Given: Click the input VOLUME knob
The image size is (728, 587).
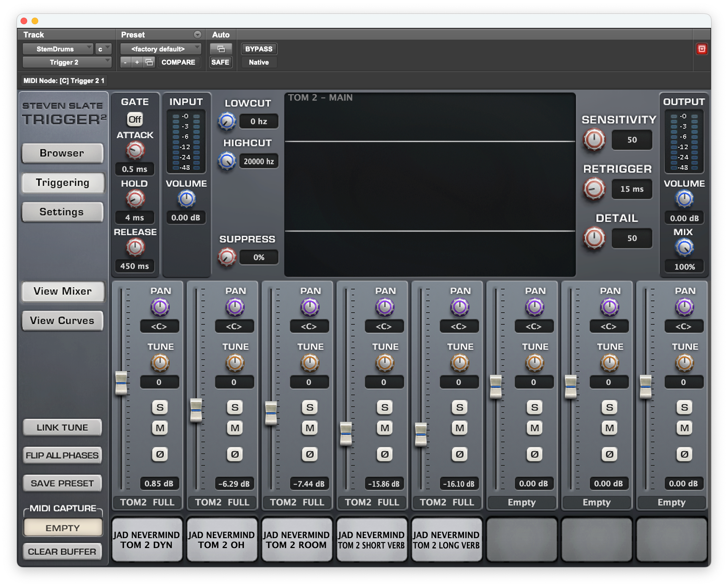Looking at the screenshot, I should (x=187, y=199).
